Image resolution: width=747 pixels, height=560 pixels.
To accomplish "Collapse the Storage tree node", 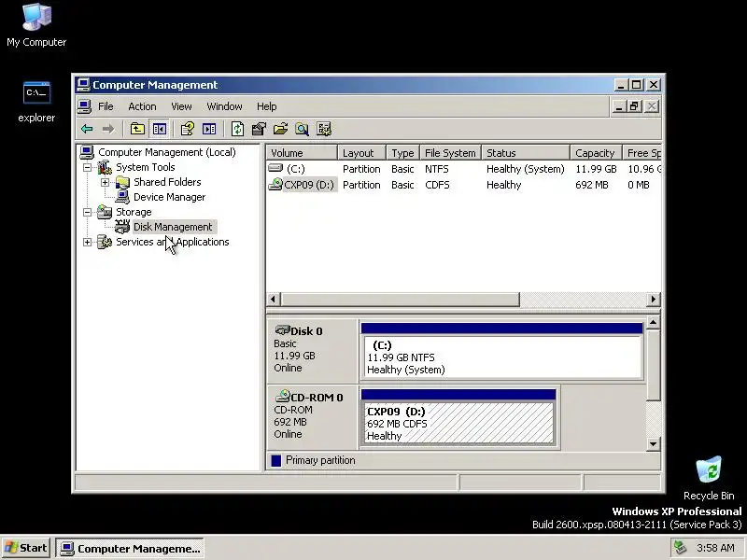I will 87,212.
